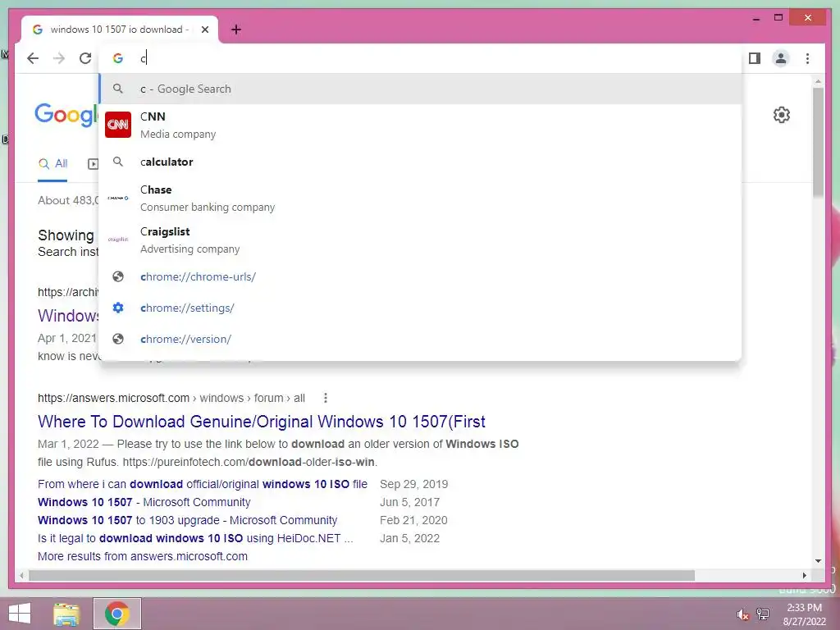Open File Explorer from the taskbar
Image resolution: width=840 pixels, height=630 pixels.
[x=66, y=614]
